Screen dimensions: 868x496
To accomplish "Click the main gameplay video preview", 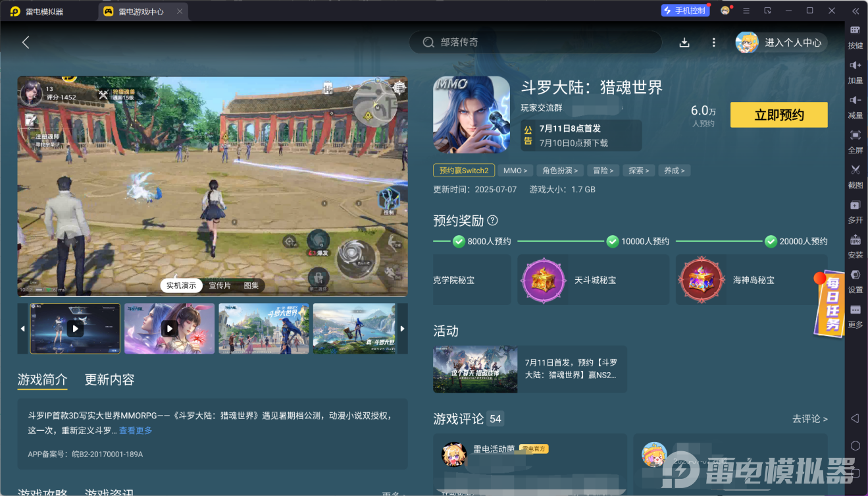I will click(x=213, y=186).
